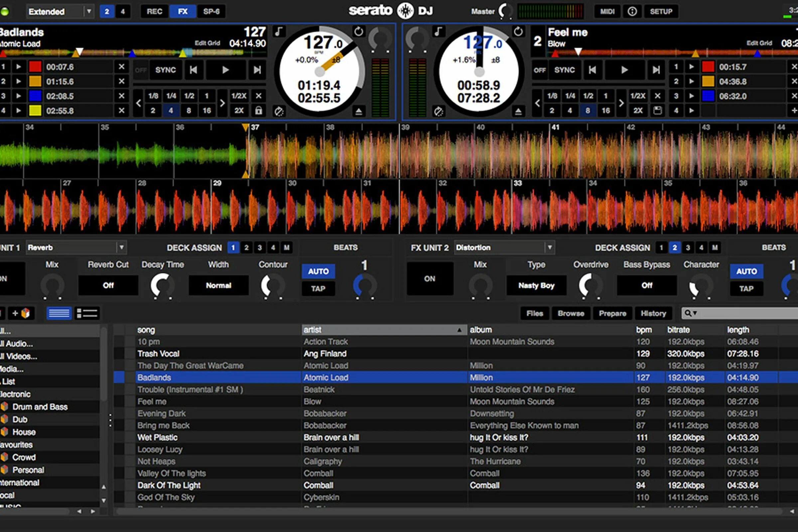Open the SP-6 sampler tab
Viewport: 798px width, 532px height.
click(211, 12)
